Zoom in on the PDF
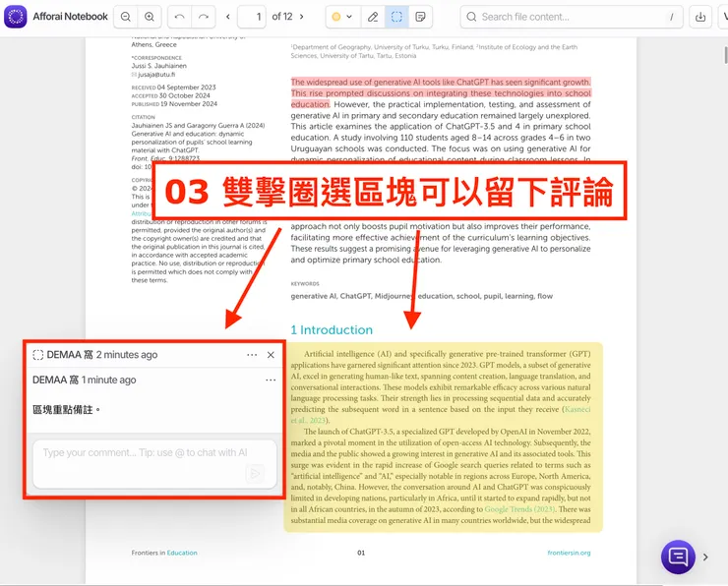The image size is (728, 586). 150,17
